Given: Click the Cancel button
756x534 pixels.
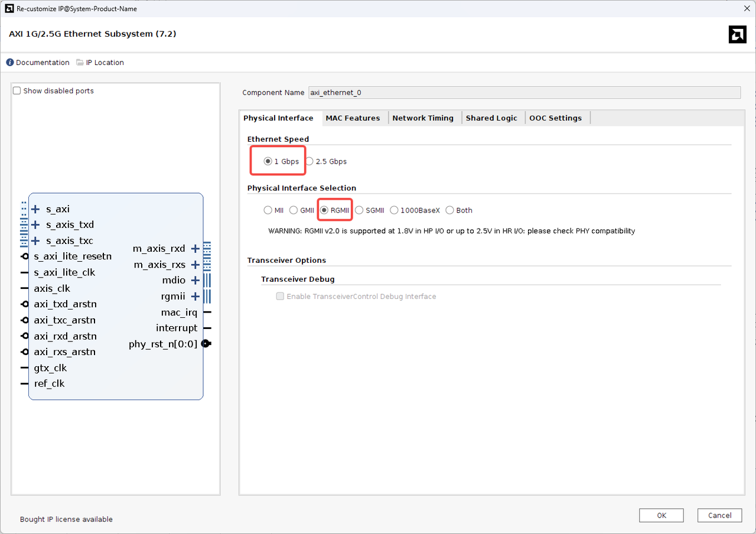Looking at the screenshot, I should 719,516.
